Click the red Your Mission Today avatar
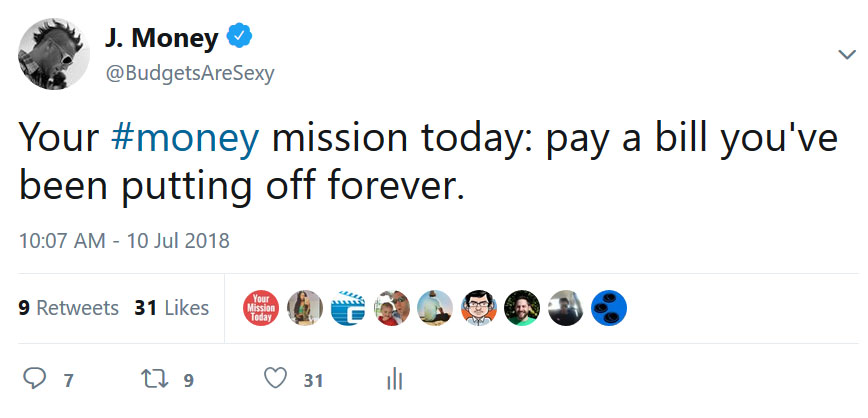868x418 pixels. point(261,308)
